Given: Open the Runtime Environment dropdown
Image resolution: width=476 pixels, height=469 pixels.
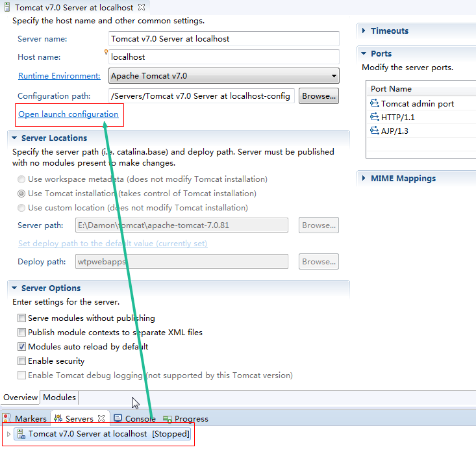Looking at the screenshot, I should [224, 75].
